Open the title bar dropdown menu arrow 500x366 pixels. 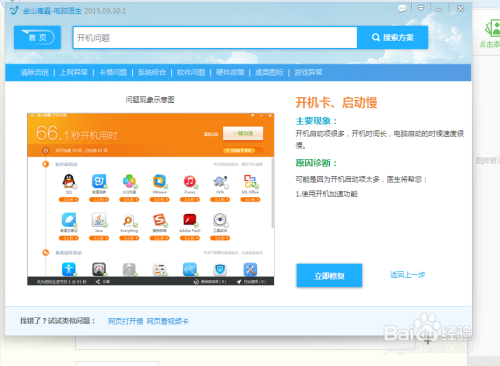[421, 8]
